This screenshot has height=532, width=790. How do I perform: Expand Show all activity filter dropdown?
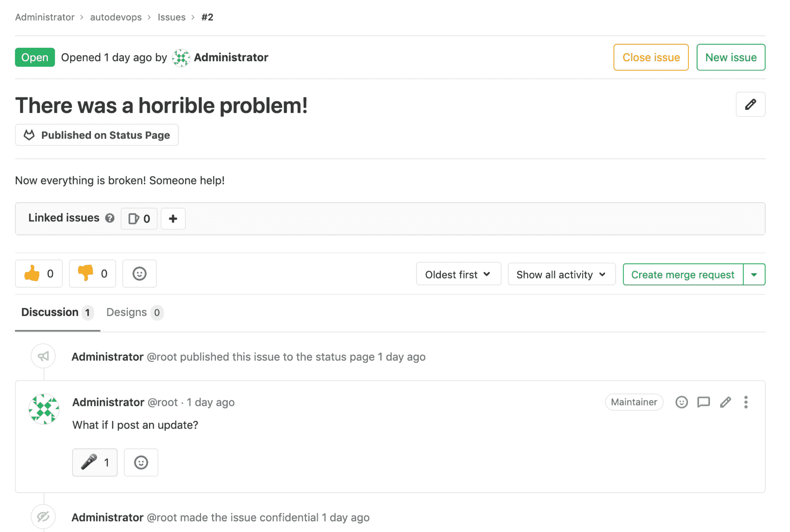(561, 274)
